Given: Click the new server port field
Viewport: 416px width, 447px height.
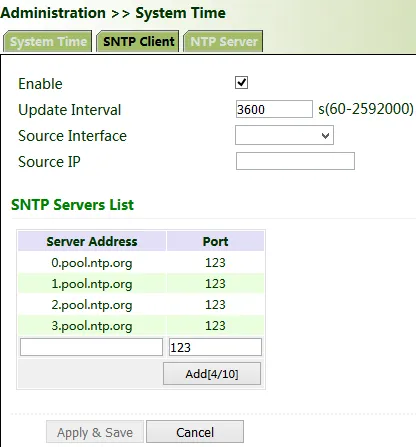Looking at the screenshot, I should [215, 347].
